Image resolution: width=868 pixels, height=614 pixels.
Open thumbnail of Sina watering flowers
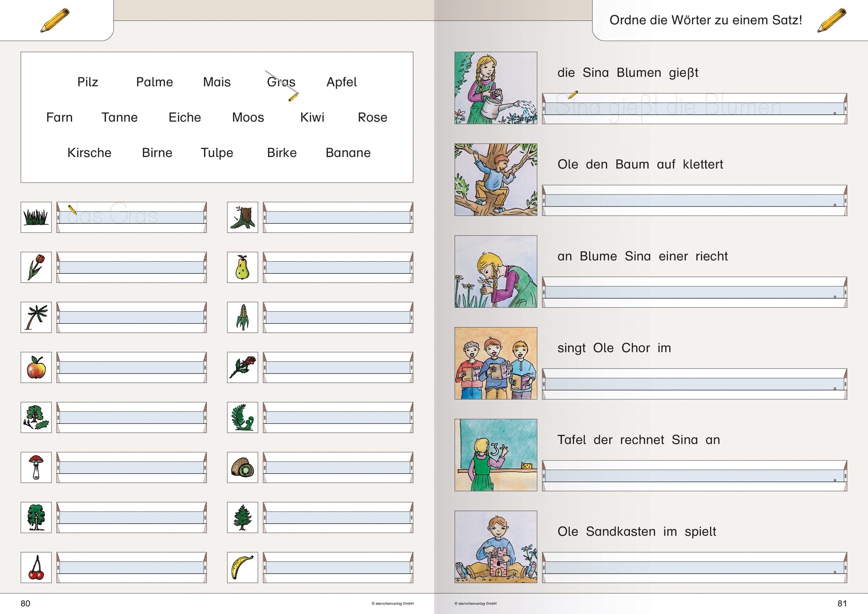(496, 88)
